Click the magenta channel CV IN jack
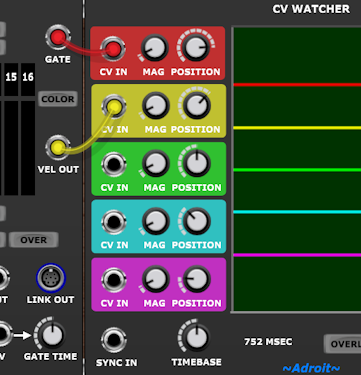361x375 pixels. 114,280
